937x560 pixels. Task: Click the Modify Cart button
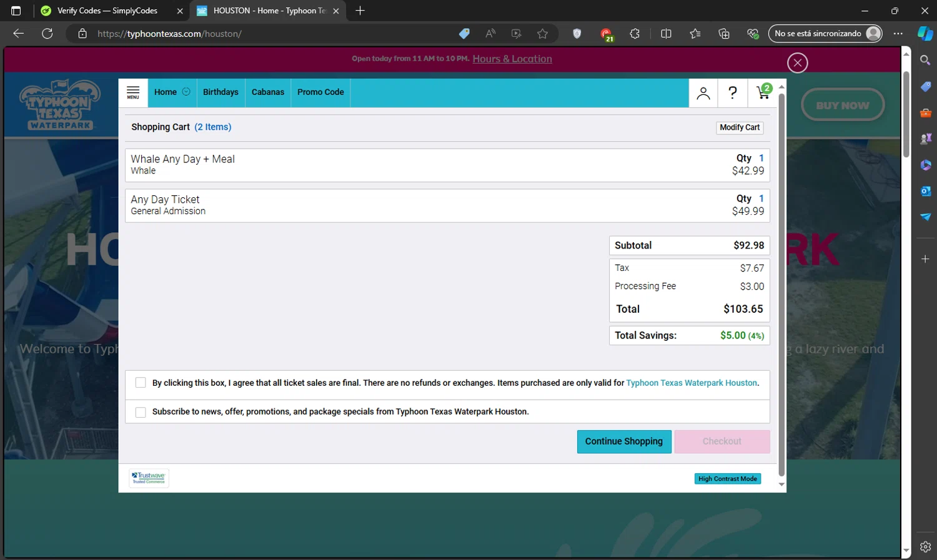(x=740, y=127)
